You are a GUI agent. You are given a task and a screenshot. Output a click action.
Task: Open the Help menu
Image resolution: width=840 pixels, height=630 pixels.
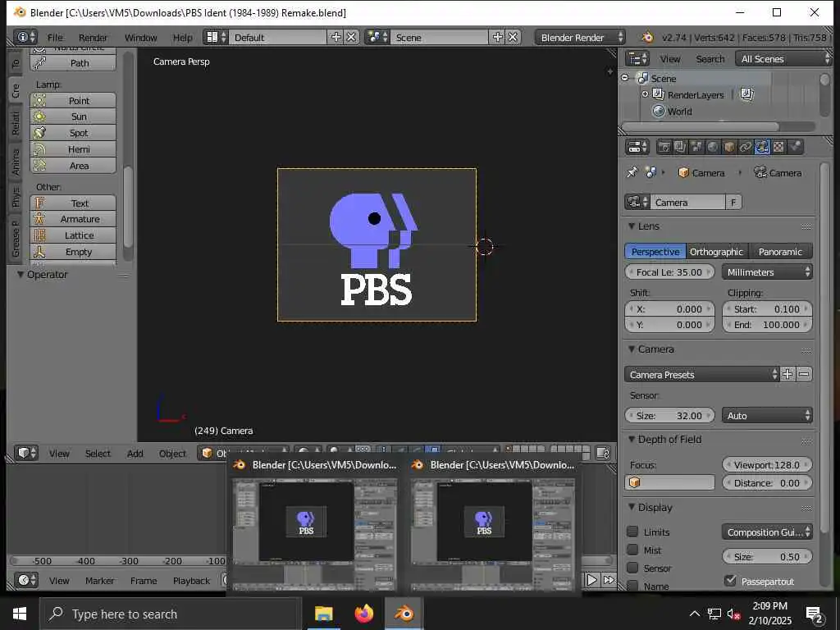(182, 38)
